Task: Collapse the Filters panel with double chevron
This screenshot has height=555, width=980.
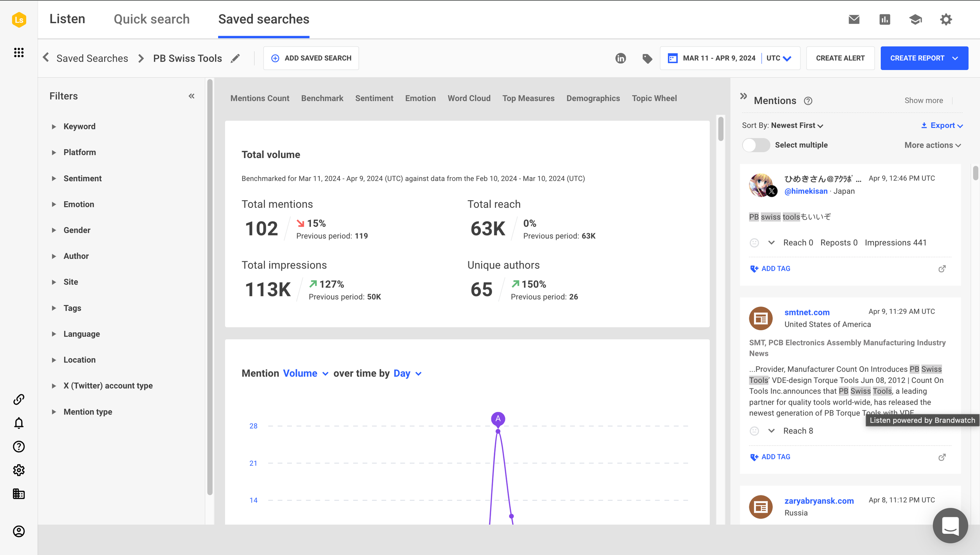Action: pos(192,96)
